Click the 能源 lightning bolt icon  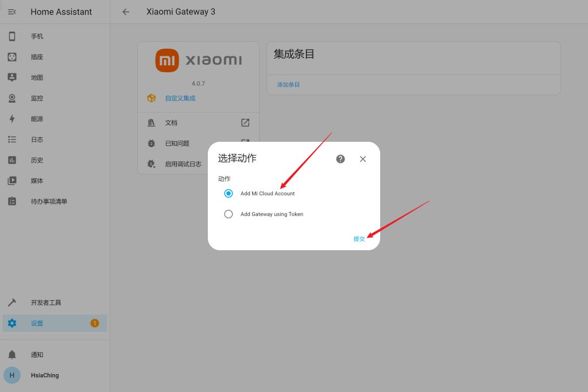point(12,119)
